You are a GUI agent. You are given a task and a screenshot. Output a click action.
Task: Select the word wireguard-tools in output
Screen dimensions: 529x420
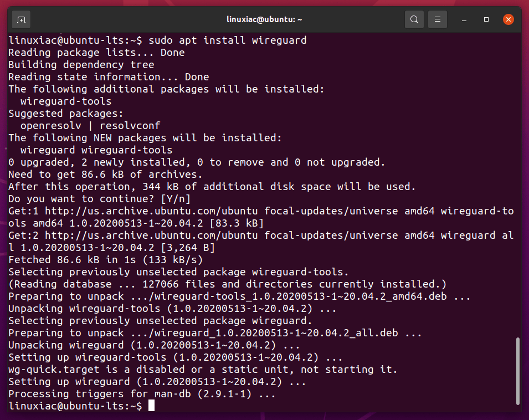65,101
